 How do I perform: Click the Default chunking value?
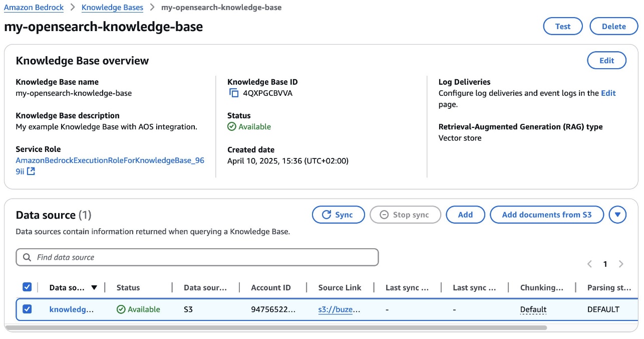[x=533, y=309]
